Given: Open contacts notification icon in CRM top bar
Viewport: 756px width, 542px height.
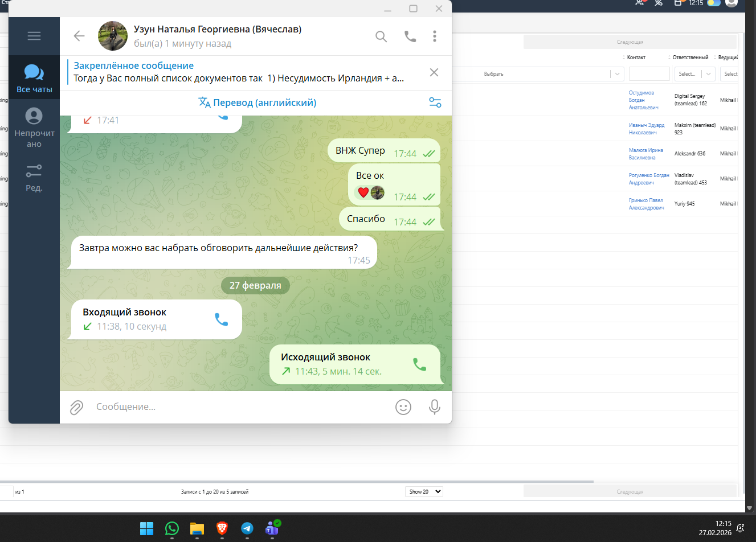Looking at the screenshot, I should click(x=640, y=3).
